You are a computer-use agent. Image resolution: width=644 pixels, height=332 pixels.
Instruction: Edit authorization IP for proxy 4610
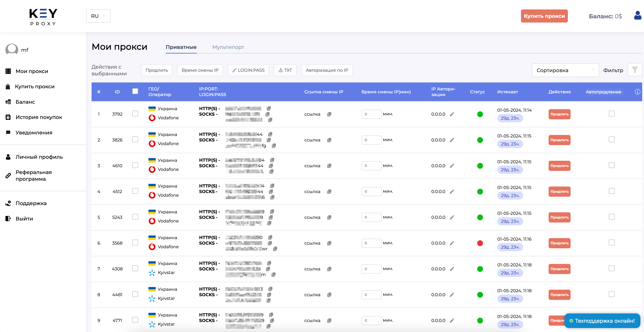[452, 166]
